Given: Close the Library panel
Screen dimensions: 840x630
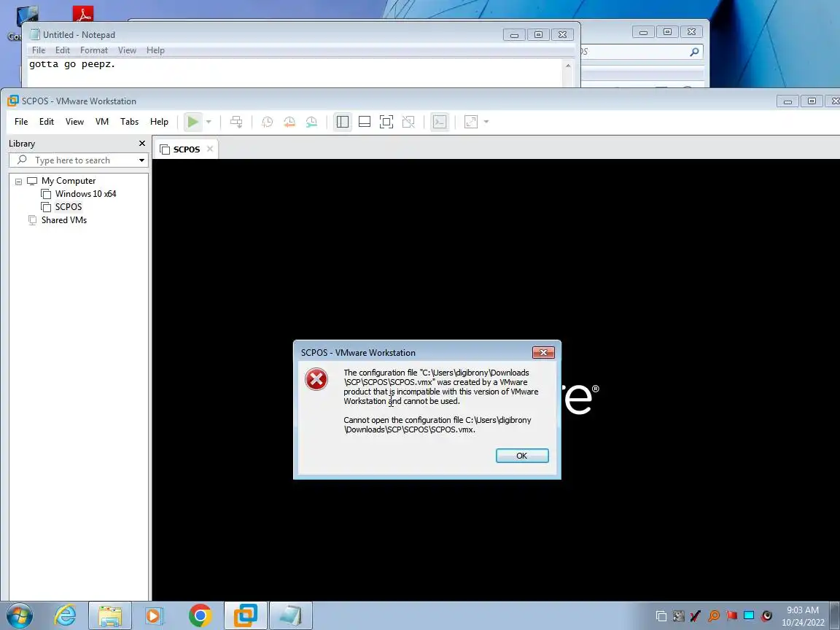Looking at the screenshot, I should [142, 143].
